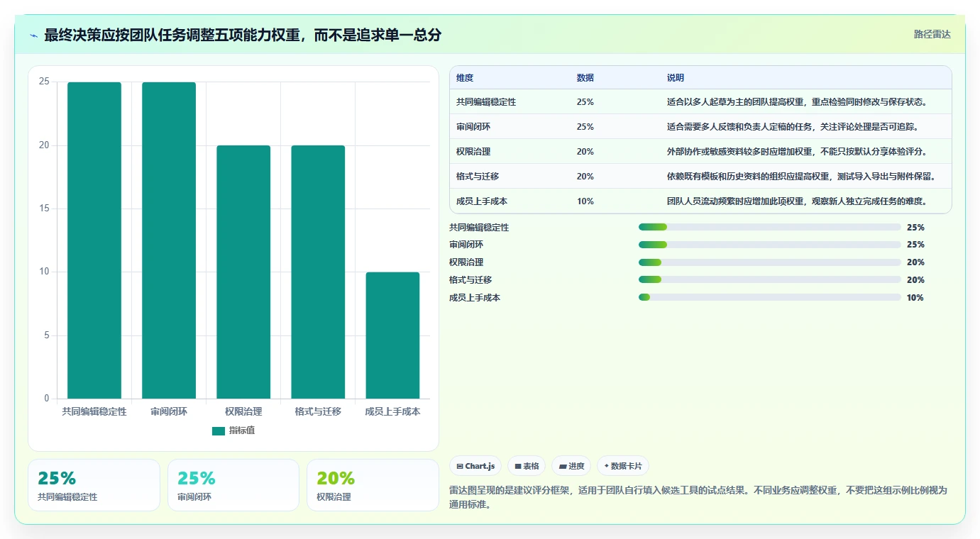Click the 指标值 legend label
Screen dimensions: 980x539
242,430
